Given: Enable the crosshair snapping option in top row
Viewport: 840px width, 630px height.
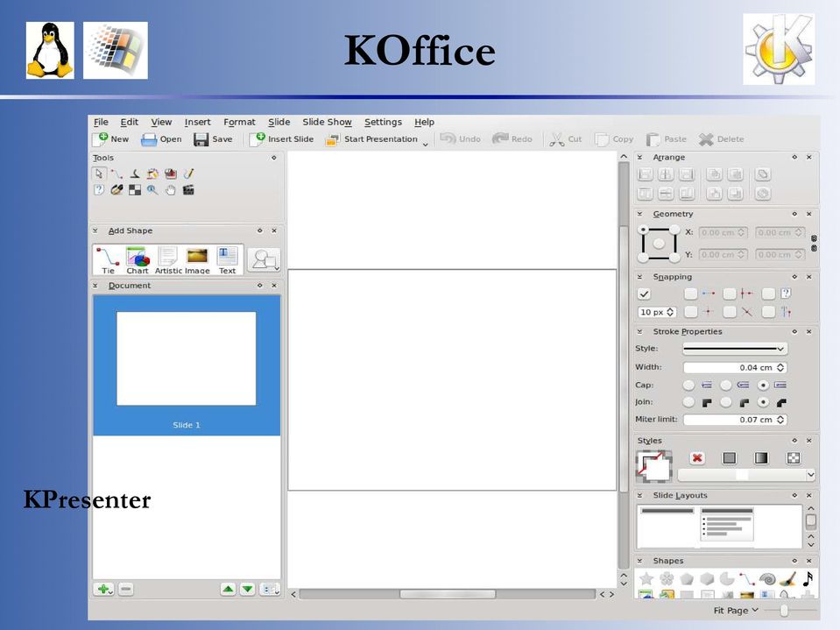Looking at the screenshot, I should click(x=730, y=294).
